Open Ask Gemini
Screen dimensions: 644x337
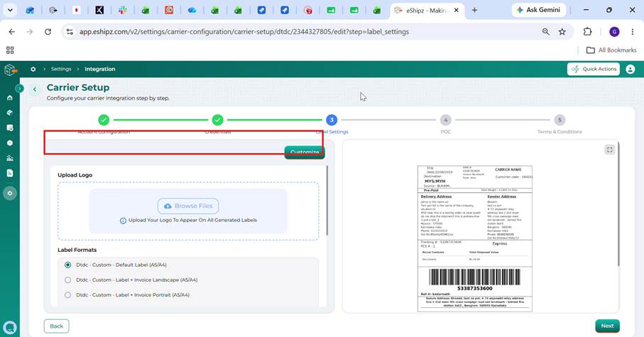coord(538,10)
